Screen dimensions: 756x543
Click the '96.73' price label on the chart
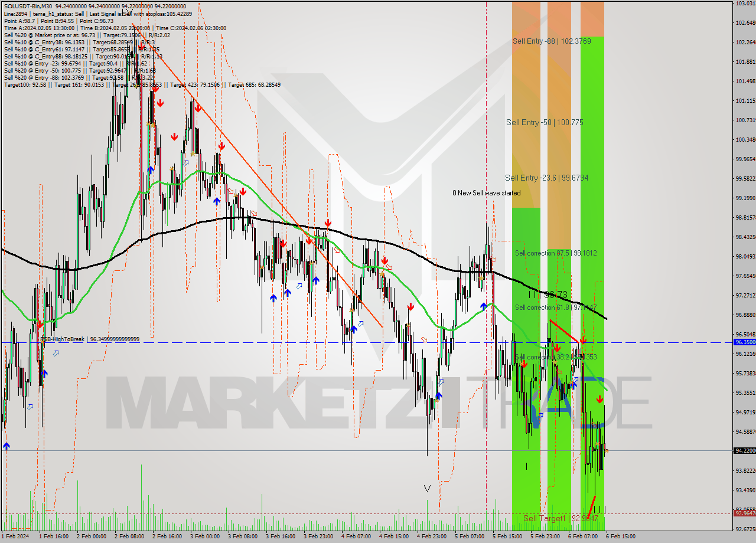(555, 294)
